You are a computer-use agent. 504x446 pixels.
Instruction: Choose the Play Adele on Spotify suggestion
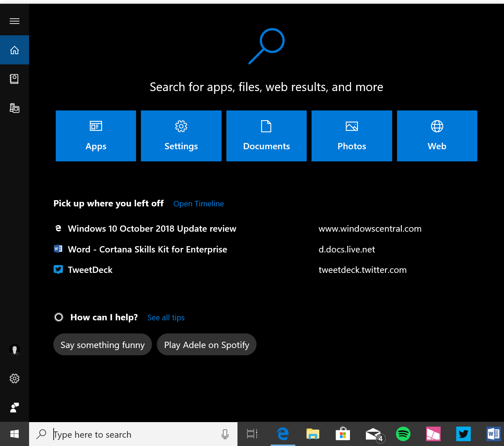[207, 345]
